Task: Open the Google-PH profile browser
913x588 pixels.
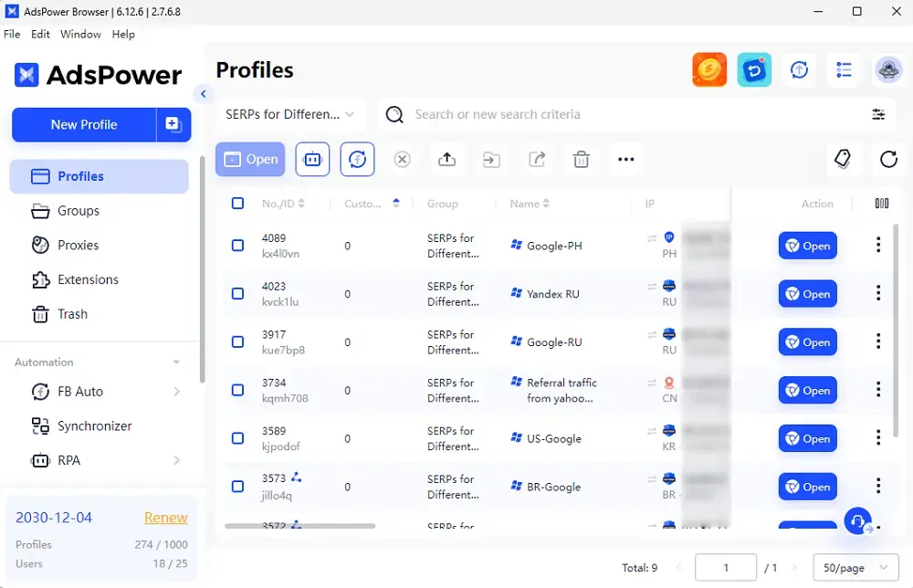Action: pos(808,246)
